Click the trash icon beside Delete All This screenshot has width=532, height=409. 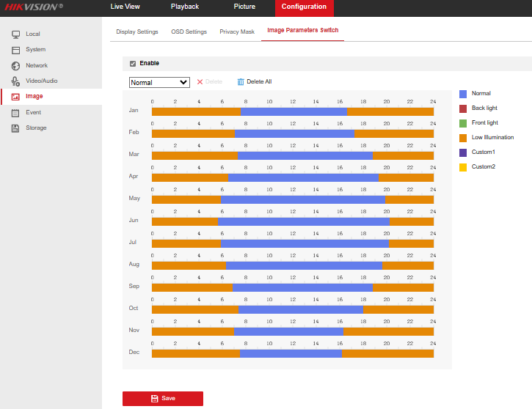[x=240, y=82]
